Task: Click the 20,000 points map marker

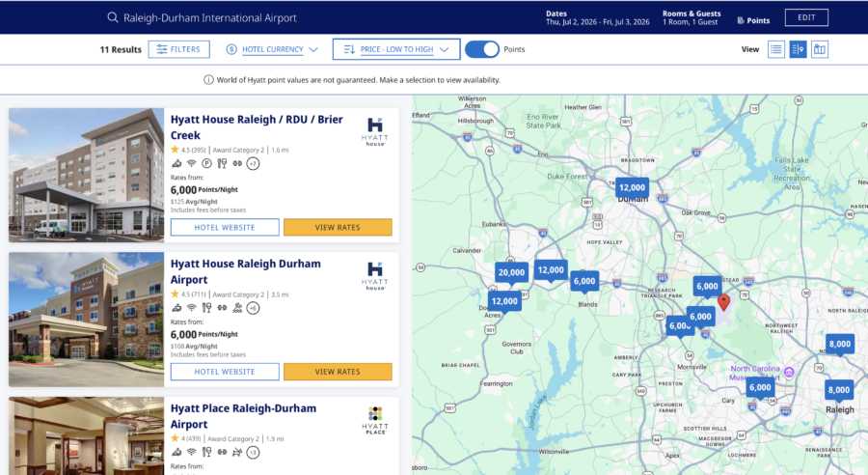Action: point(511,273)
